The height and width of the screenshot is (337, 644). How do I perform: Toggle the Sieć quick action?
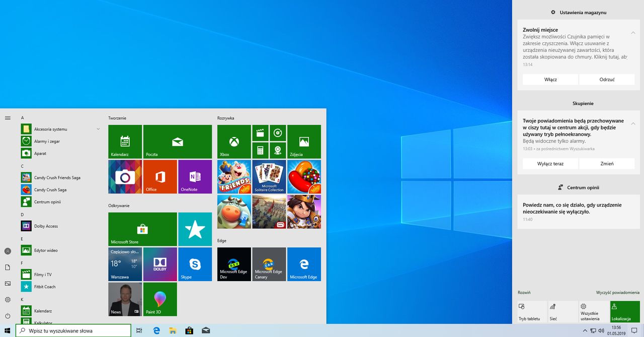pyautogui.click(x=562, y=312)
